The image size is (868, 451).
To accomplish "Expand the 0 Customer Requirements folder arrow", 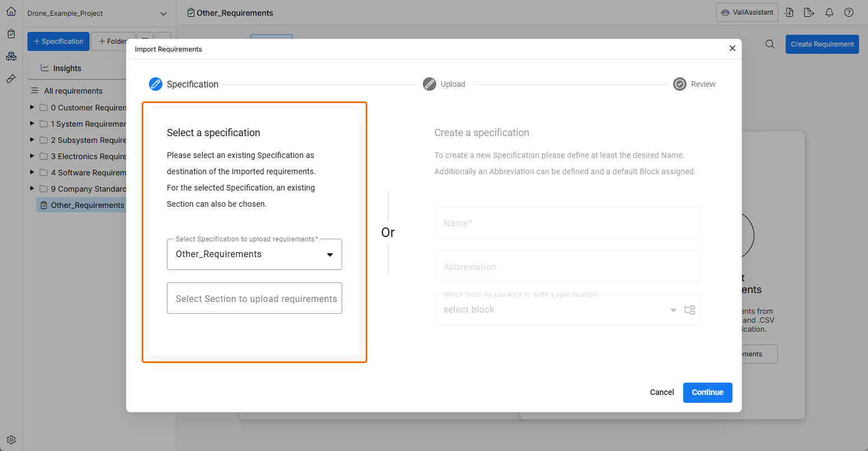I will [x=32, y=107].
